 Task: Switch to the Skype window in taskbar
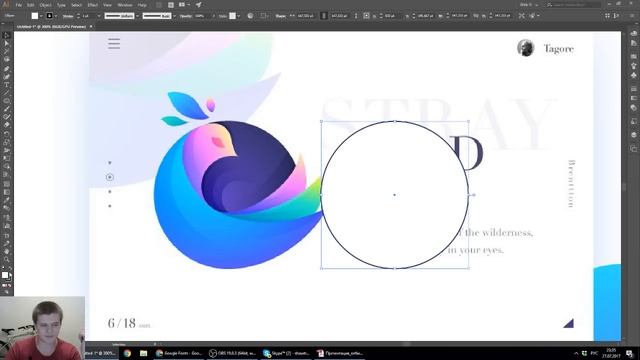point(286,353)
